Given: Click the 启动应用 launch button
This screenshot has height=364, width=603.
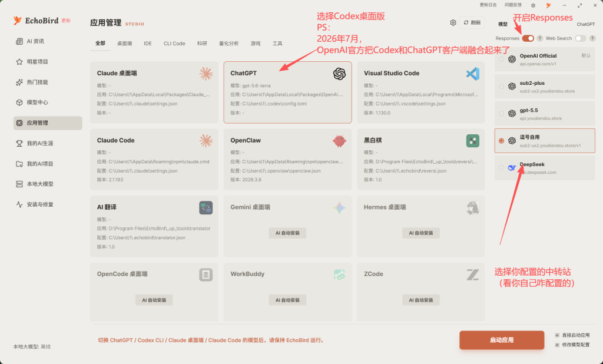Looking at the screenshot, I should point(502,340).
